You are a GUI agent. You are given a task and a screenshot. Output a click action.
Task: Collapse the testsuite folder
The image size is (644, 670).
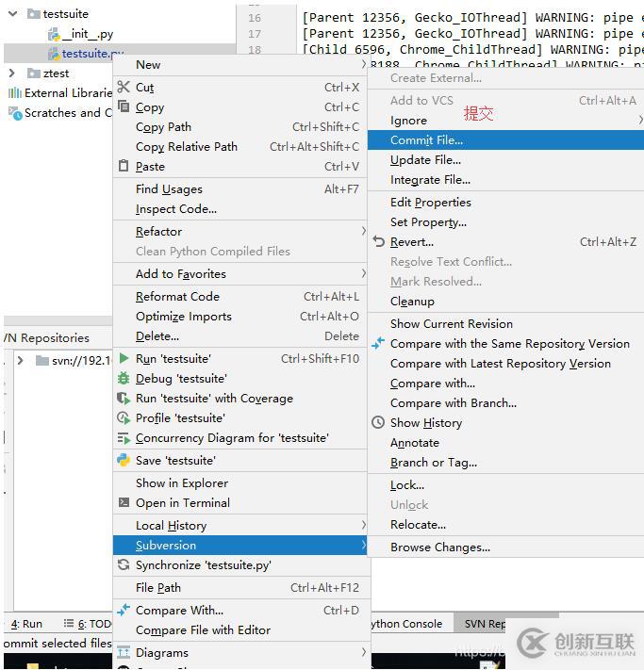pyautogui.click(x=13, y=14)
